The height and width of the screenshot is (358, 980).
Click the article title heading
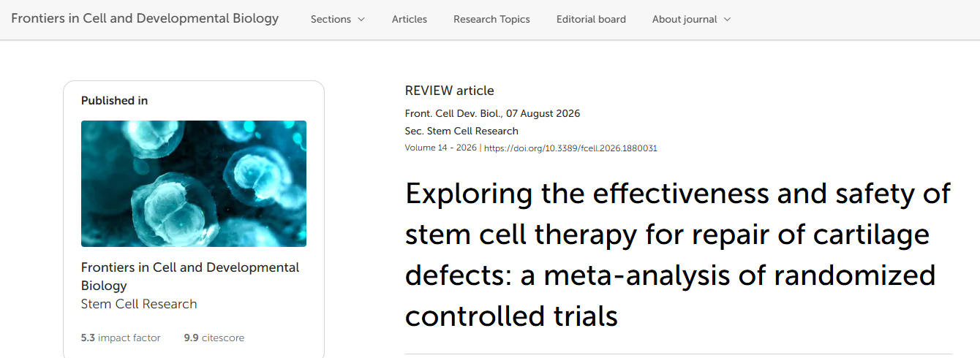(678, 255)
